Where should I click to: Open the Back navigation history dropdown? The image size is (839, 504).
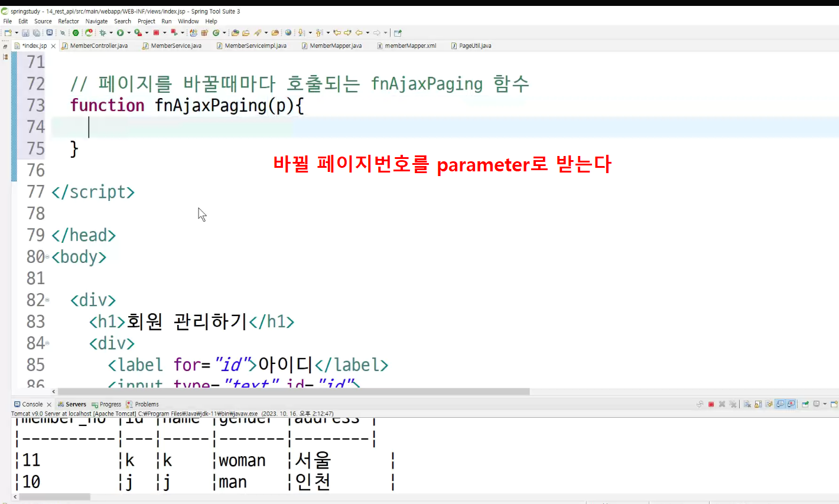pos(368,32)
